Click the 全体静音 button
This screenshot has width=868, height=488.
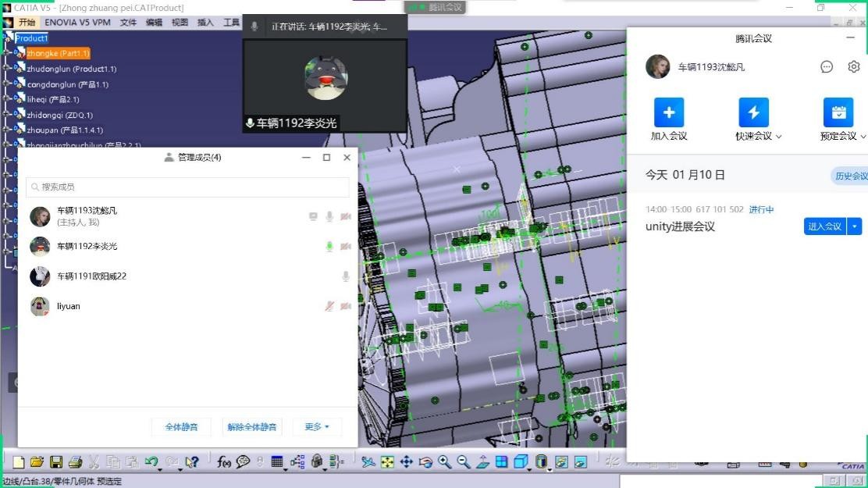pyautogui.click(x=182, y=427)
